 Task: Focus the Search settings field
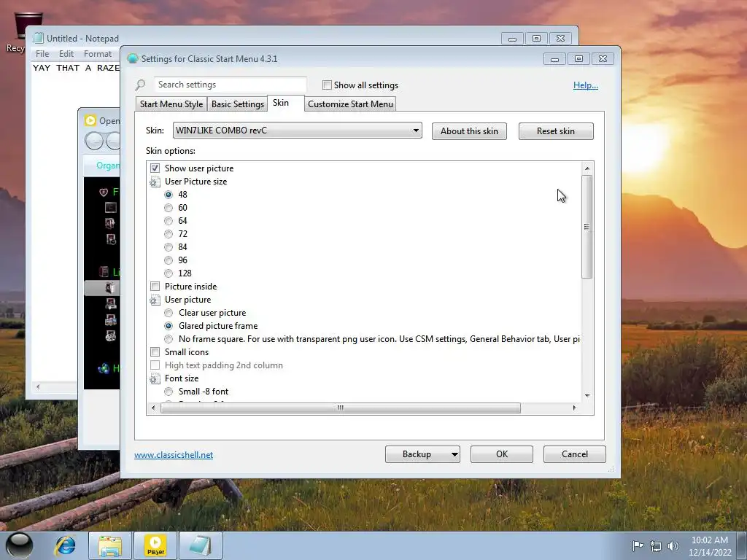[230, 85]
